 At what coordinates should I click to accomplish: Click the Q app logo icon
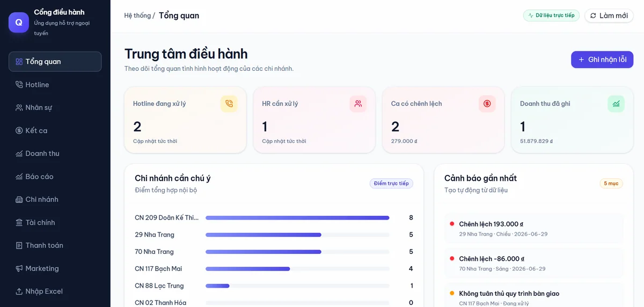(x=19, y=23)
